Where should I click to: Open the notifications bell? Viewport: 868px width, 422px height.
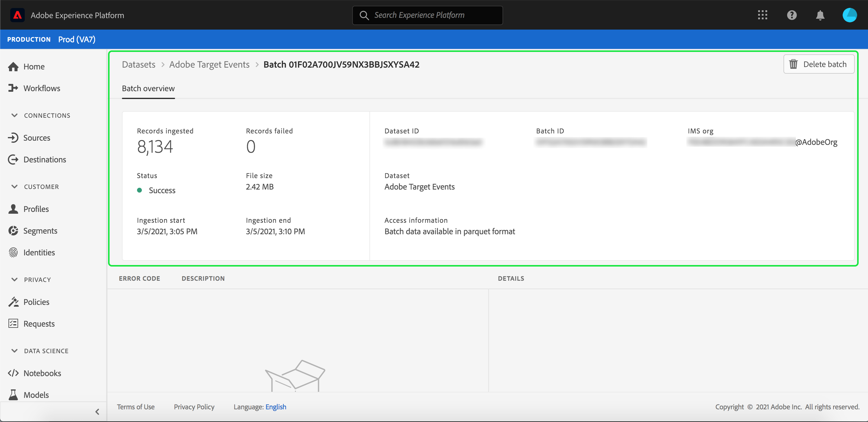[x=820, y=15]
